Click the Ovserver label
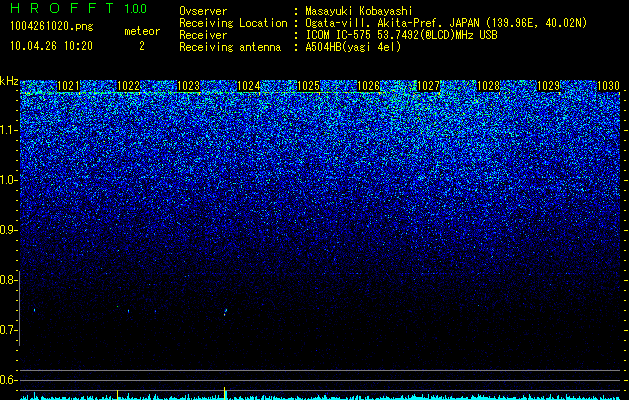Image resolution: width=629 pixels, height=400 pixels. (x=203, y=11)
